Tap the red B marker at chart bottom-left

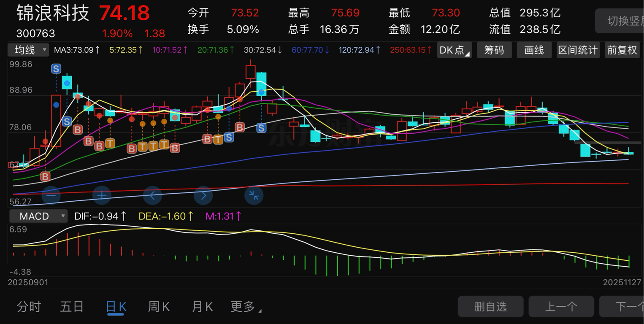[x=45, y=176]
